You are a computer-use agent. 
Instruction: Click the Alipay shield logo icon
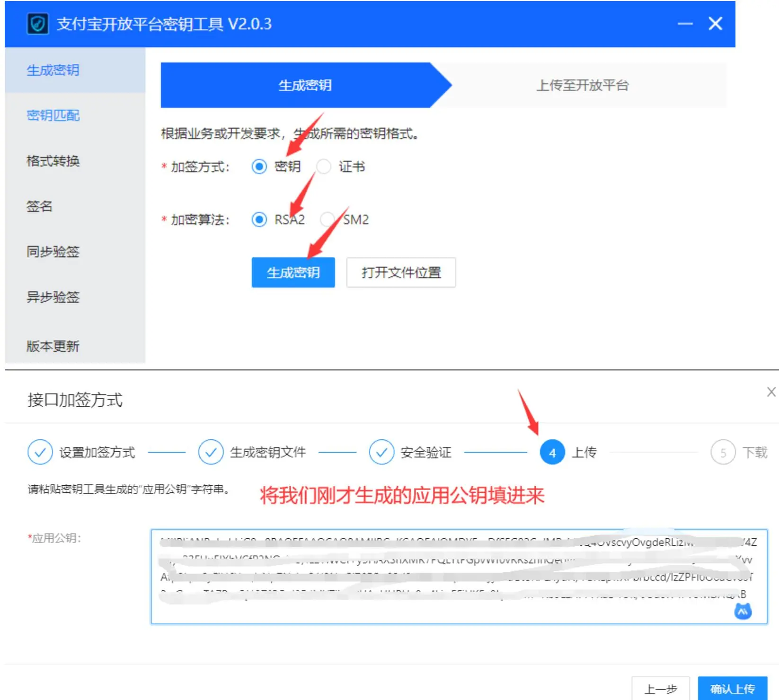tap(38, 24)
